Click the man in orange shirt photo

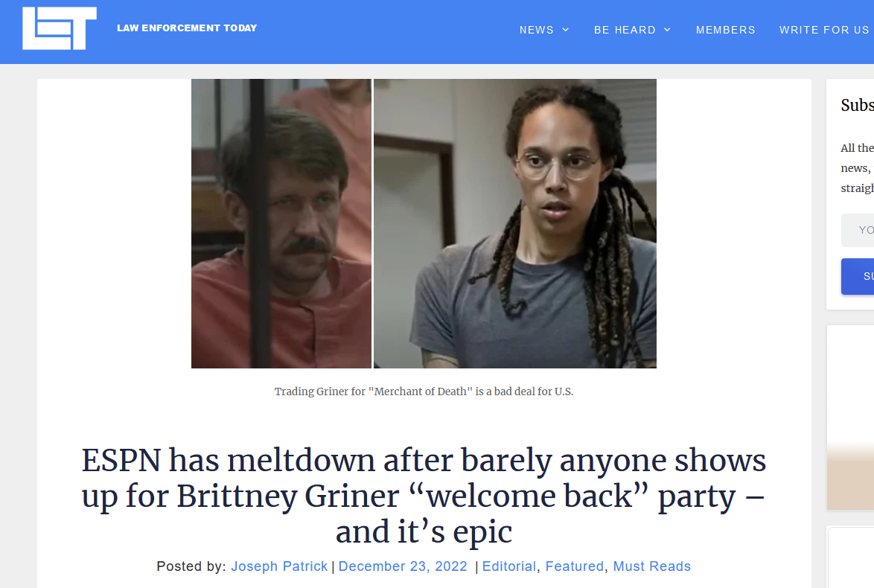point(281,223)
